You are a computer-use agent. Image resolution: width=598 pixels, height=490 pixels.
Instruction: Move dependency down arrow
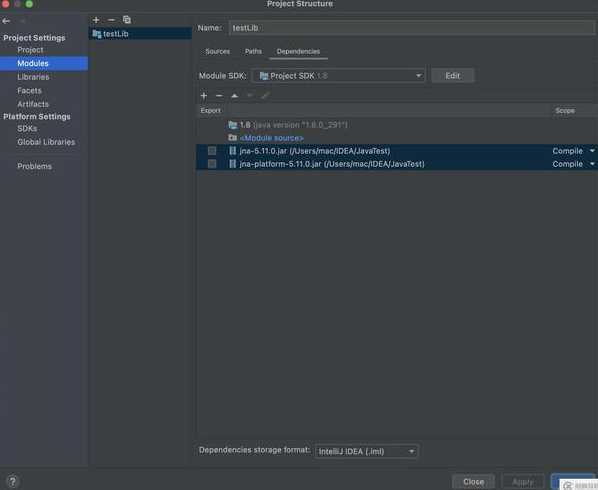point(250,96)
